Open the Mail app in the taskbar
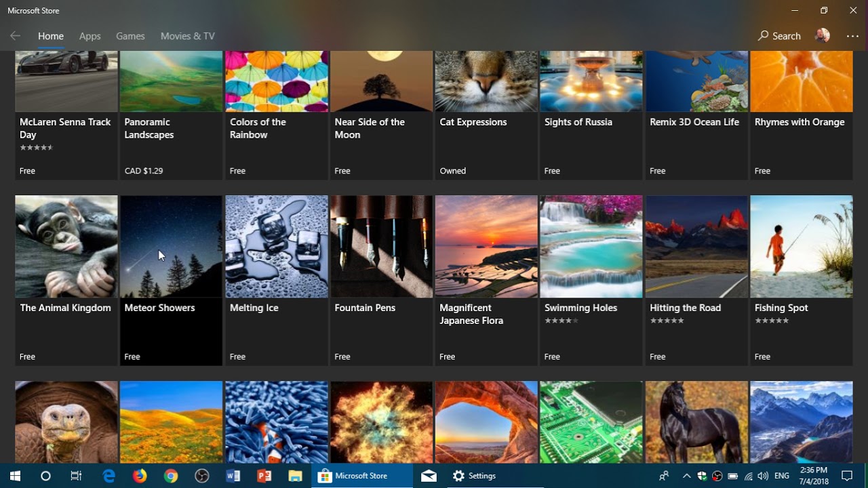Viewport: 868px width, 488px height. 429,476
